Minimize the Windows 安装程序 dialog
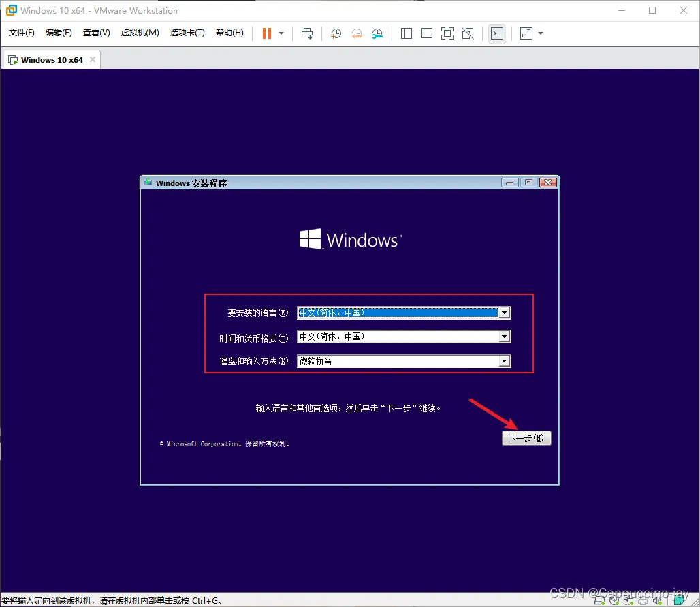 coord(509,183)
